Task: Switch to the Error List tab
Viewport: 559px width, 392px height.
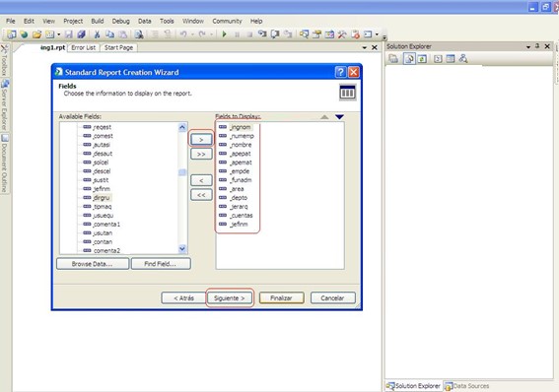Action: click(x=84, y=47)
